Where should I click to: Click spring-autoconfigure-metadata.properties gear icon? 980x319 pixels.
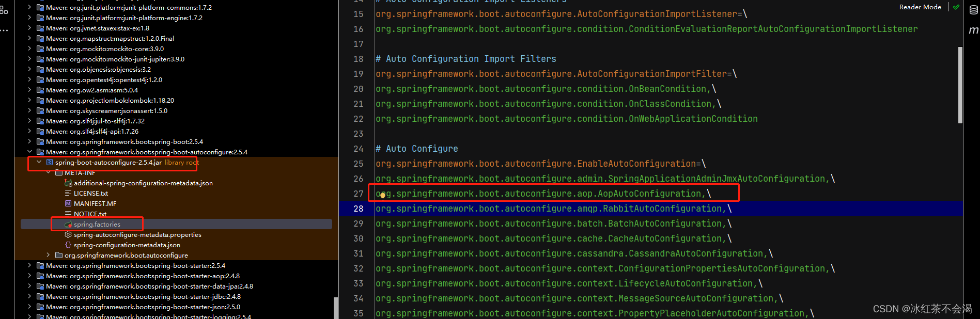(x=68, y=235)
